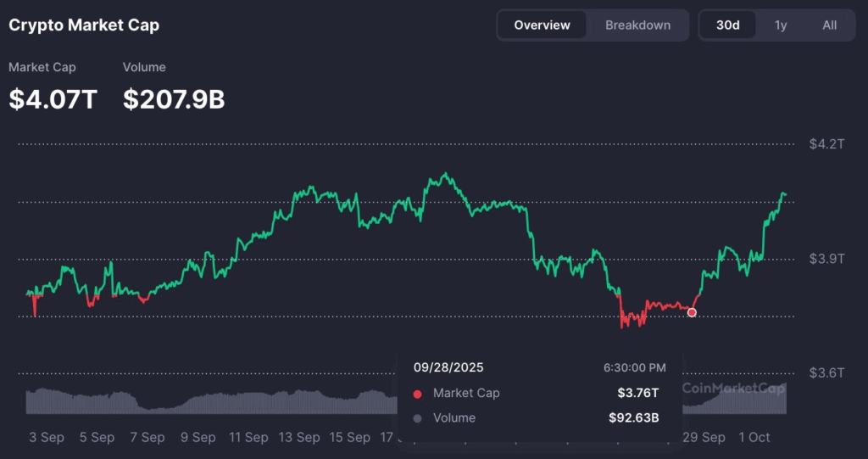Click the 29 Sep date label
This screenshot has height=459, width=868.
click(x=703, y=438)
